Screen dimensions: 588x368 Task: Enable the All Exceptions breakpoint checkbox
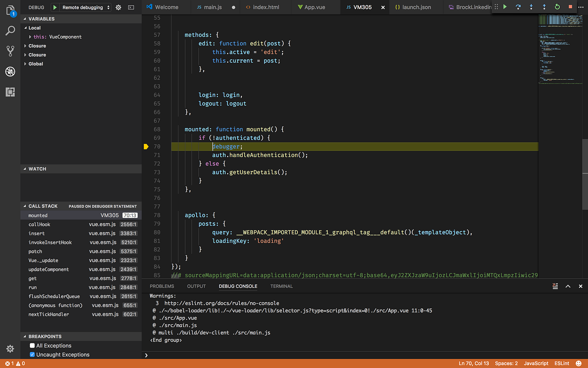32,345
